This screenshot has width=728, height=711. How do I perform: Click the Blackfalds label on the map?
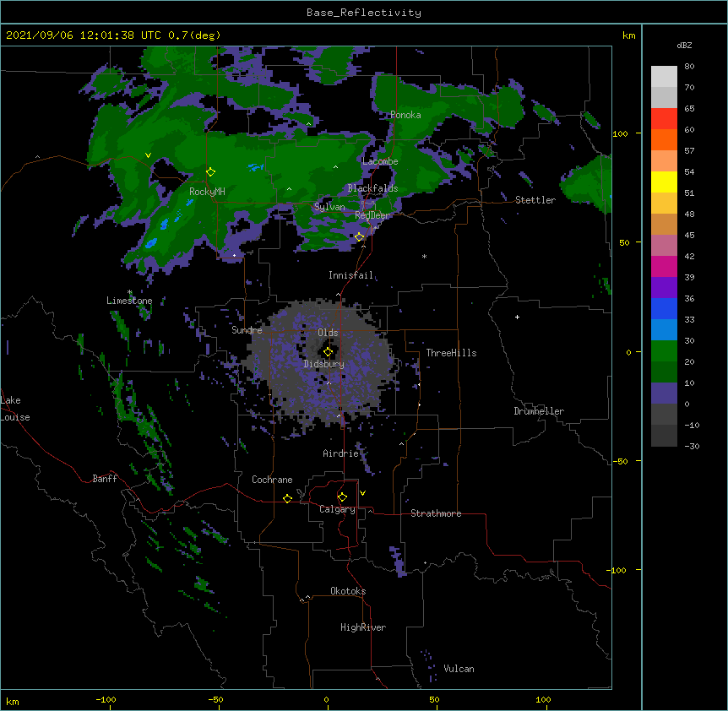pyautogui.click(x=372, y=188)
